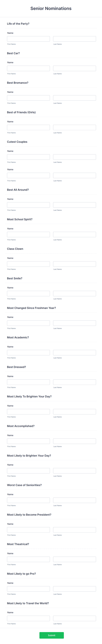Click the First Name field under Best All Around
Screen dimensions: 102x644
[x=28, y=205]
